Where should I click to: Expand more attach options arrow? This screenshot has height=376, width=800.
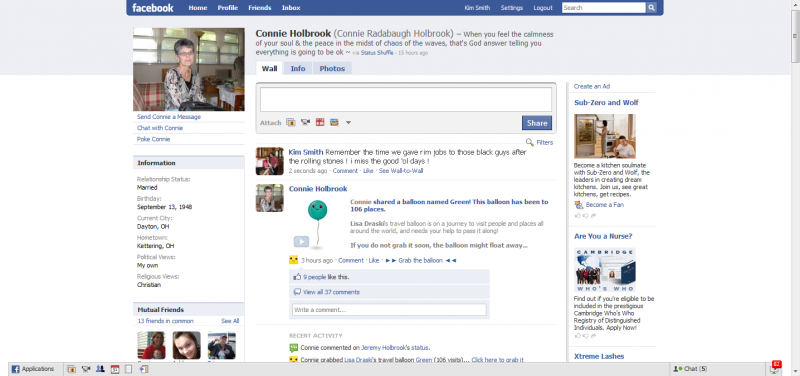click(x=348, y=122)
